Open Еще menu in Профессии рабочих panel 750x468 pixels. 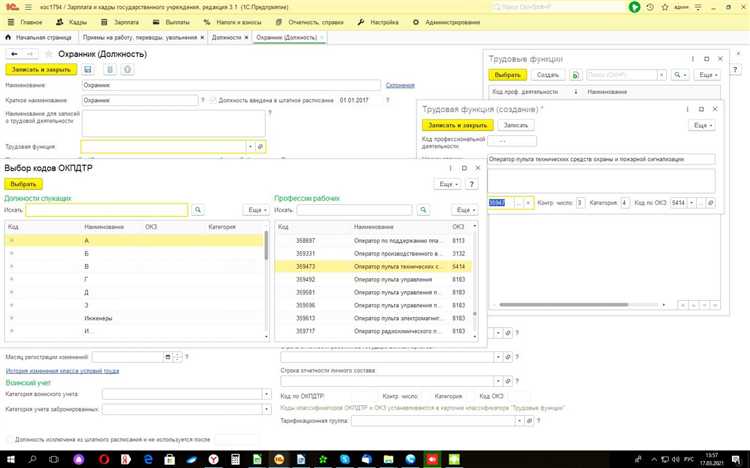(465, 210)
